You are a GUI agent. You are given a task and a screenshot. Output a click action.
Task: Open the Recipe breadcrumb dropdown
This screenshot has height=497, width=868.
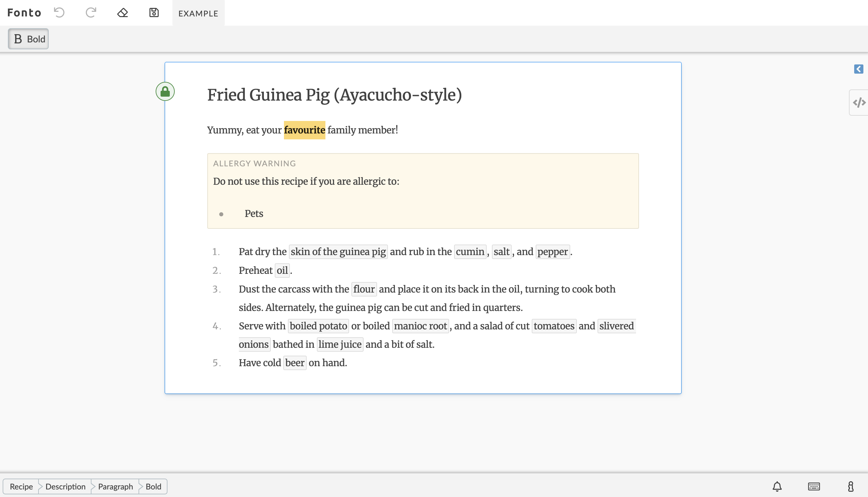(21, 486)
